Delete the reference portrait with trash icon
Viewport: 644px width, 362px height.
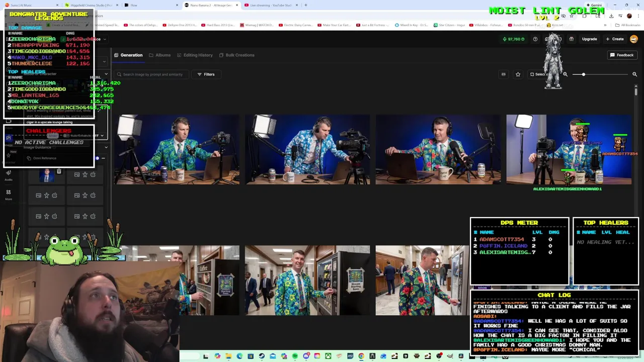[59, 171]
